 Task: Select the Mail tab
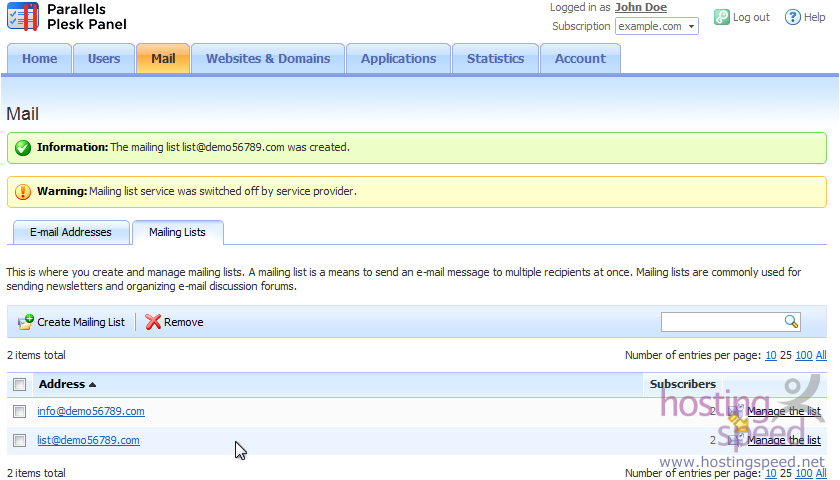pyautogui.click(x=163, y=58)
